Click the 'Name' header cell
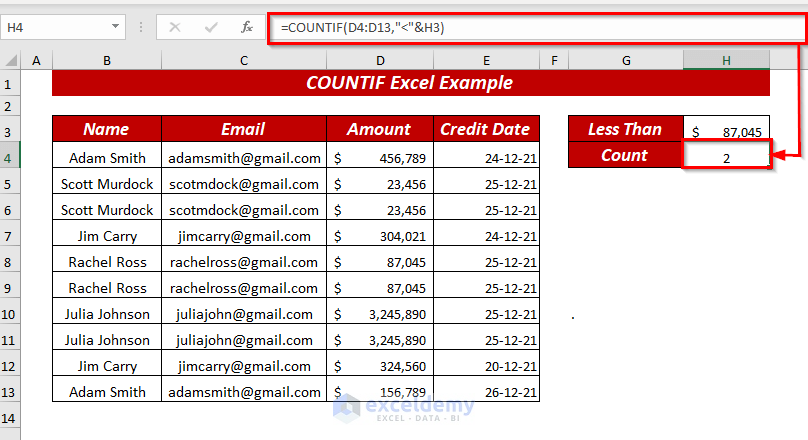Image resolution: width=808 pixels, height=440 pixels. [x=107, y=129]
